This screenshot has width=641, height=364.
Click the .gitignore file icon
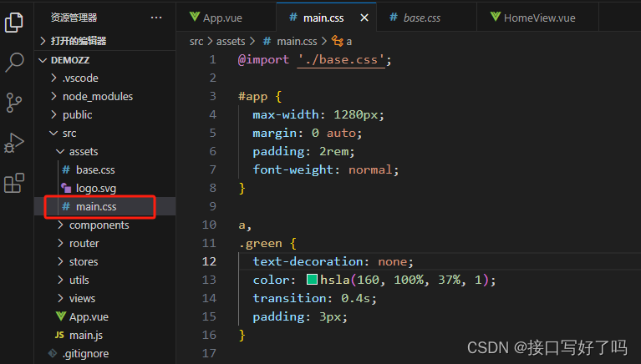click(x=53, y=353)
